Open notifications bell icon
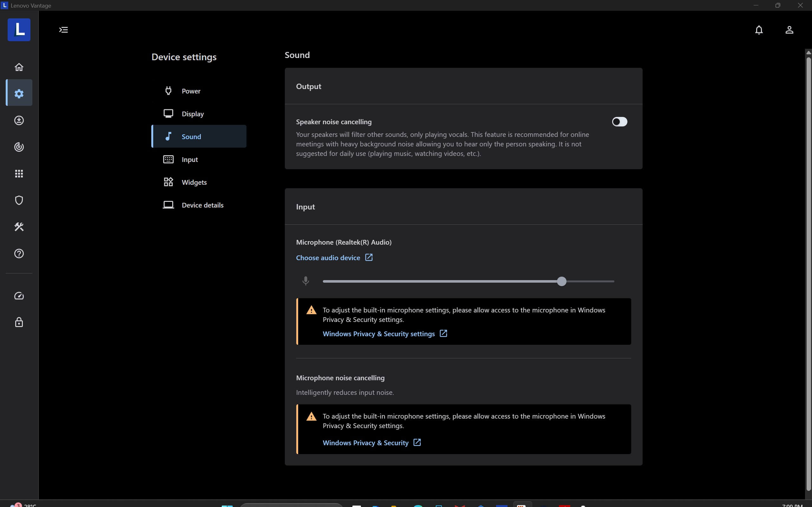Viewport: 812px width, 507px height. tap(759, 30)
